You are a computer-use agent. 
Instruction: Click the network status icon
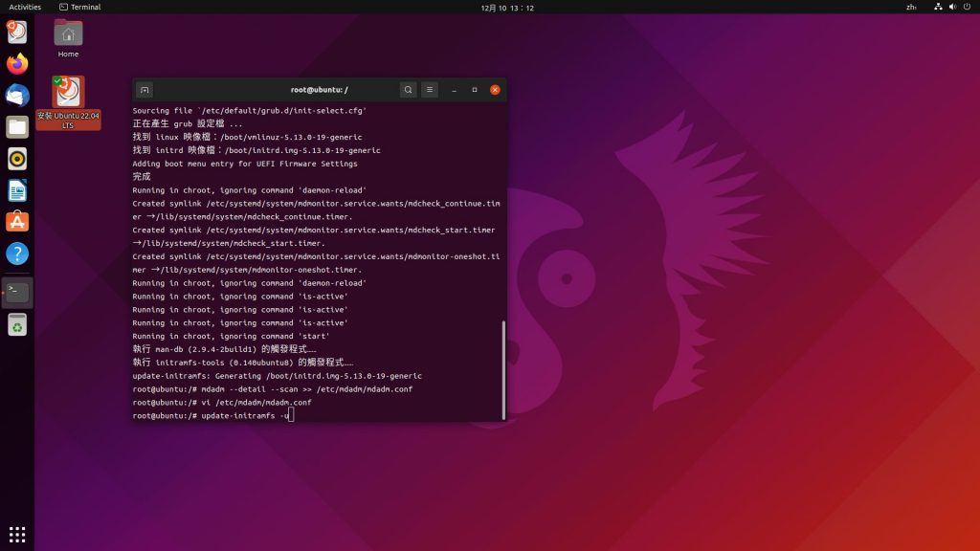tap(938, 7)
